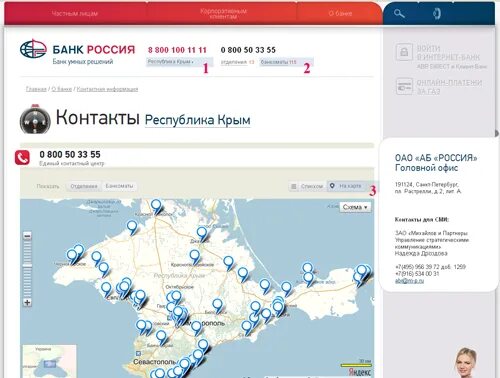Open the Частным лицам menu
This screenshot has width=500, height=378.
(x=75, y=14)
